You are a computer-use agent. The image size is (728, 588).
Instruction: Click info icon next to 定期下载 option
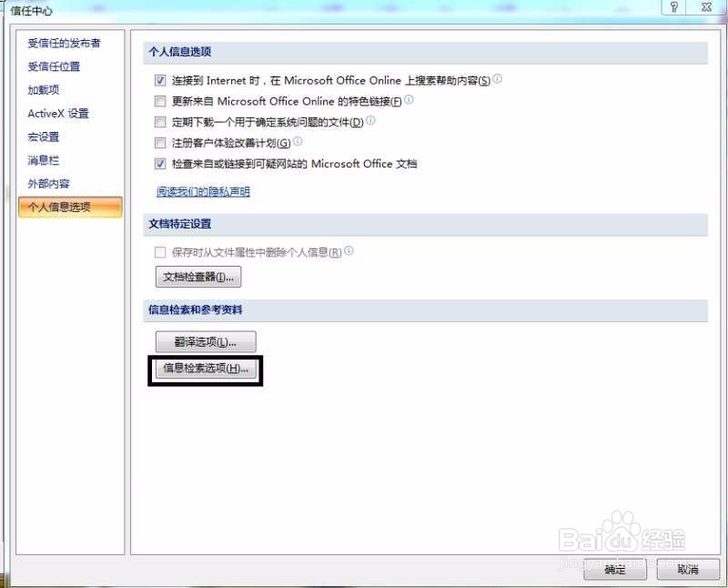point(370,120)
